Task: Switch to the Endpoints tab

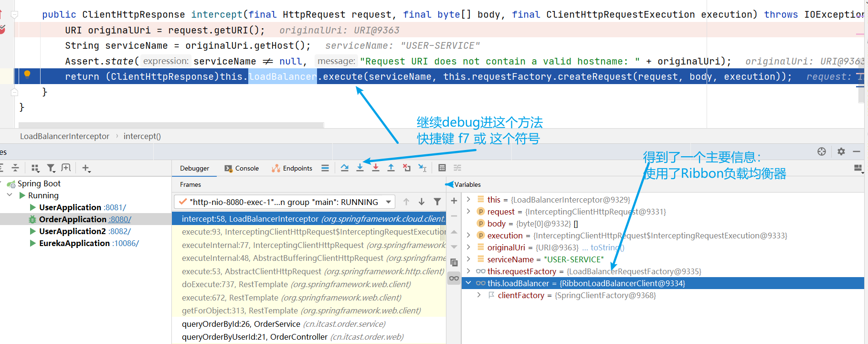Action: [292, 168]
